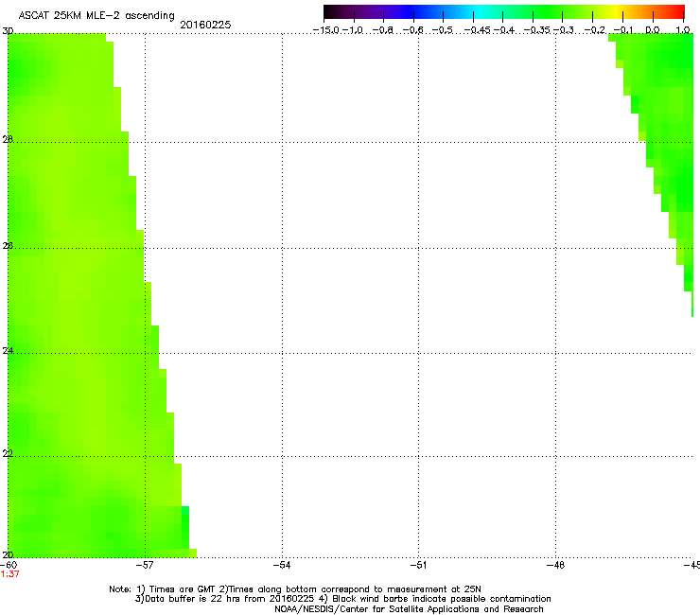Select the 1.0 colorbar label
Viewport: 700px width, 615px height.
tap(683, 30)
